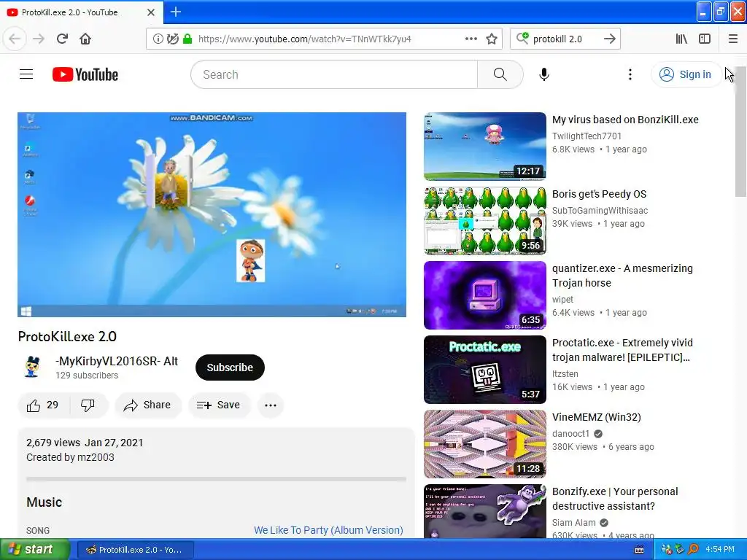Click title 'quantizer.exe - A mesmerizing Trojan horse'
This screenshot has height=560, width=747.
coord(623,276)
